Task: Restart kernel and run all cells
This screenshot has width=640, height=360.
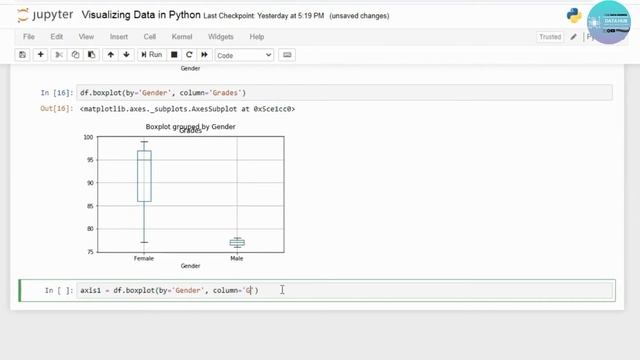Action: coord(204,55)
